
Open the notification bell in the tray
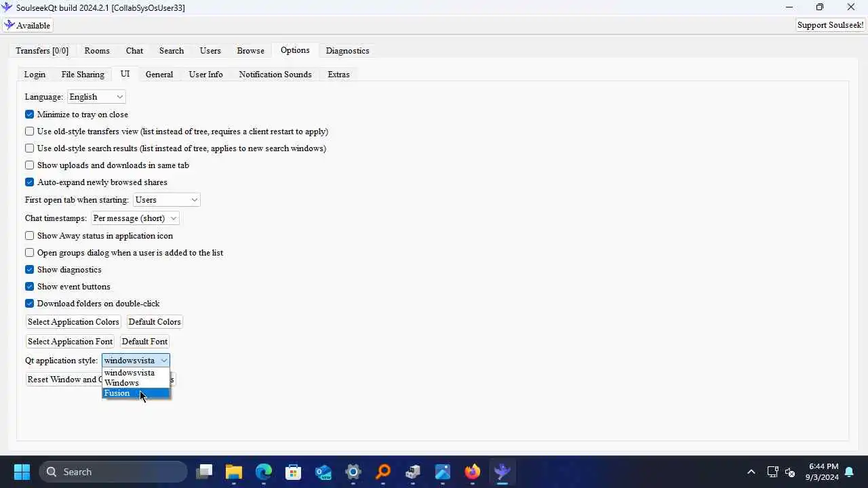(849, 472)
